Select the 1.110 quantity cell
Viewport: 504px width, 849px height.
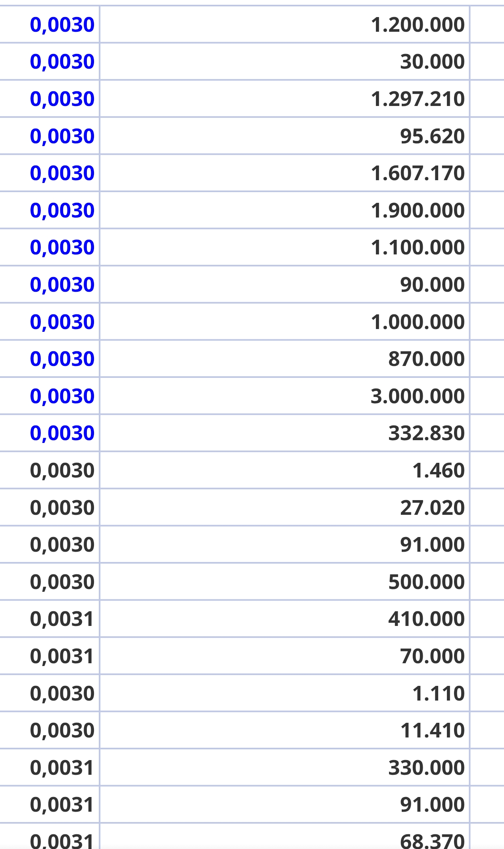285,693
